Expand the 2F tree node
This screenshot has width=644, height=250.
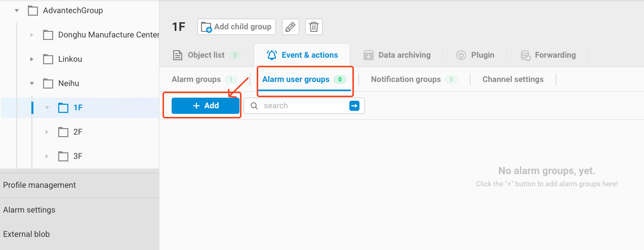pyautogui.click(x=47, y=132)
